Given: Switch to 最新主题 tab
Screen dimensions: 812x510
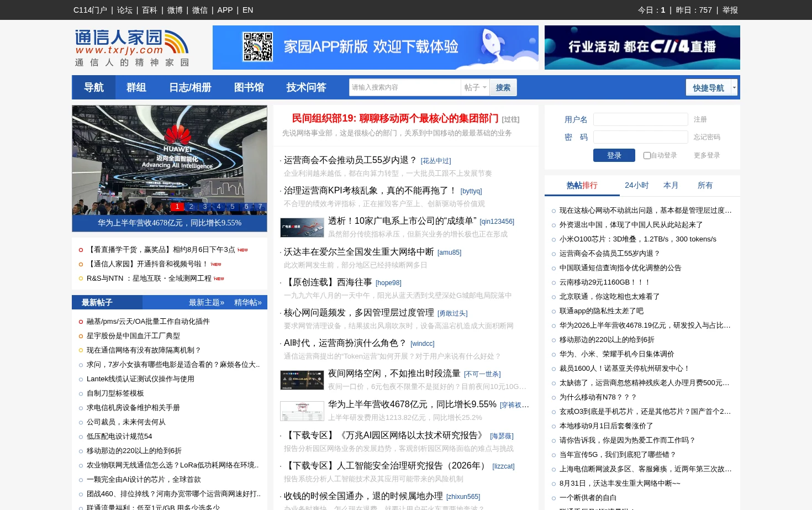Looking at the screenshot, I should click(x=207, y=302).
